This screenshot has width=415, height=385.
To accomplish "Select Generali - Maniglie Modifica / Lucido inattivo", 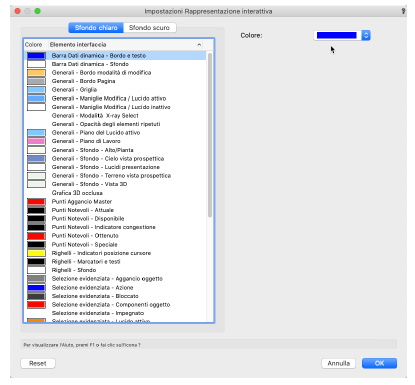I will click(115, 107).
